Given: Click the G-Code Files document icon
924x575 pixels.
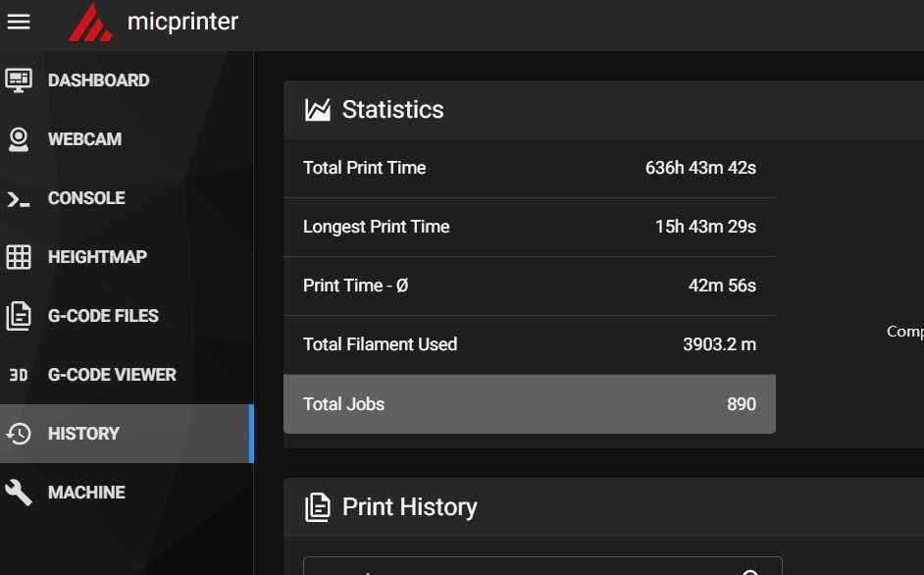Looking at the screenshot, I should (19, 316).
